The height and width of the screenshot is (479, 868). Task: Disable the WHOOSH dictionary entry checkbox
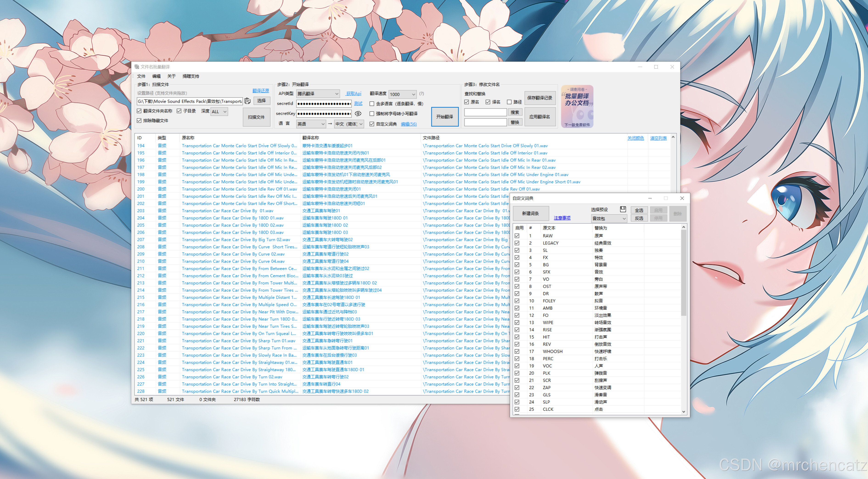[517, 352]
